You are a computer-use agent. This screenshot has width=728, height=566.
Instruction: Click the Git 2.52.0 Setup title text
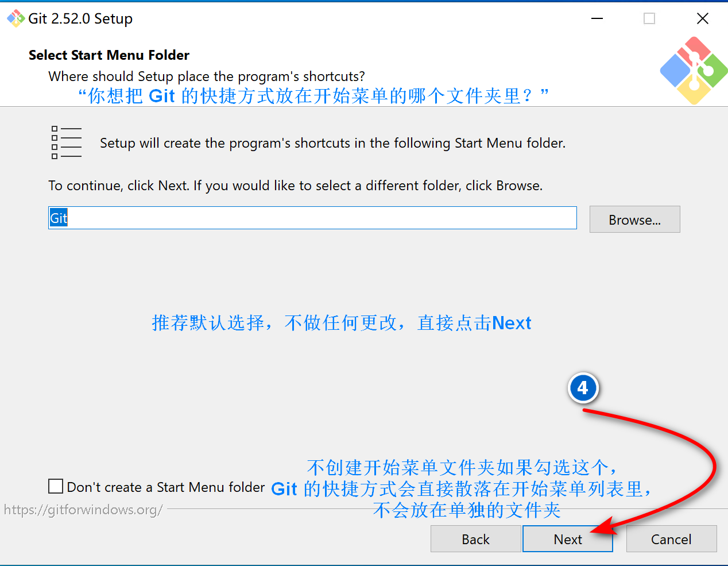tap(80, 18)
